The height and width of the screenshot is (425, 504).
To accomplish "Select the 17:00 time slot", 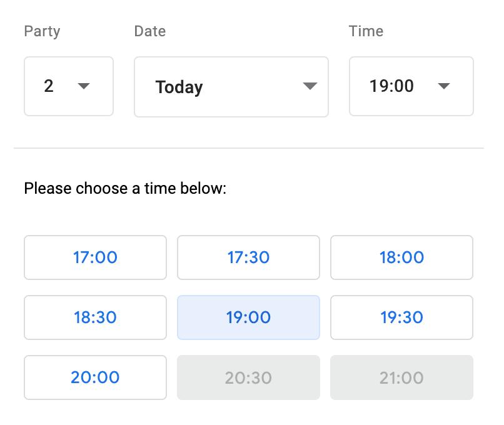I will (95, 257).
